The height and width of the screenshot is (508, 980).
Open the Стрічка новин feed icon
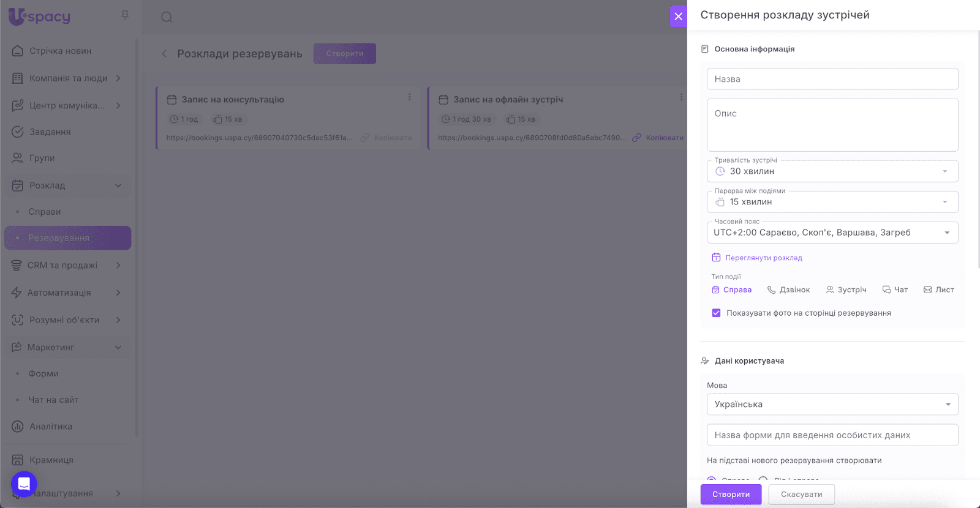click(x=18, y=51)
